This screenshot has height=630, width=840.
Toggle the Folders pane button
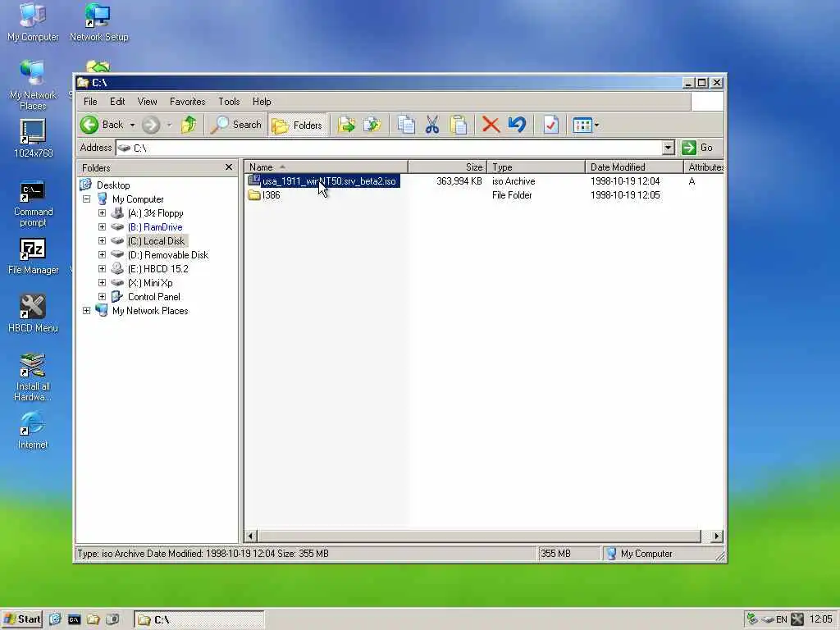coord(298,126)
